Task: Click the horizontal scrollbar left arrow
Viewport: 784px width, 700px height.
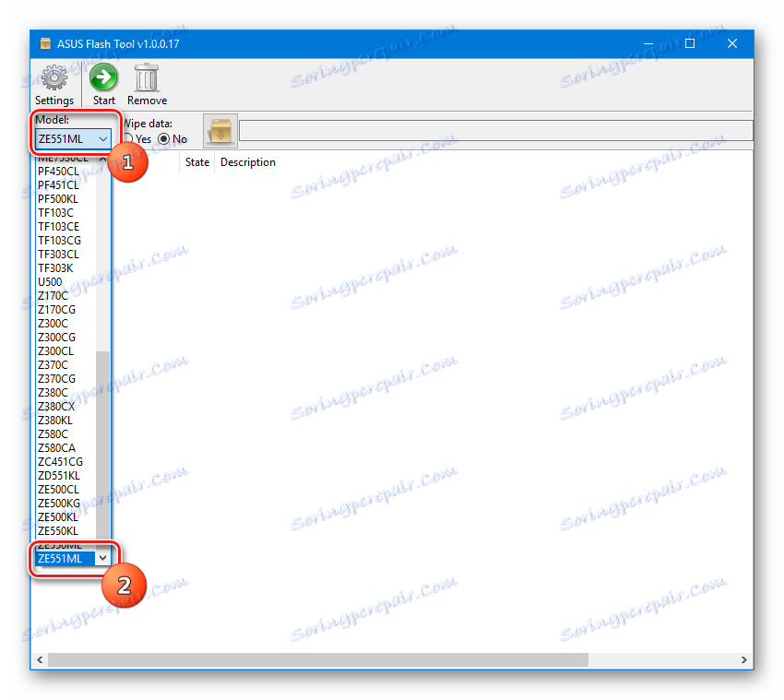Action: [40, 659]
